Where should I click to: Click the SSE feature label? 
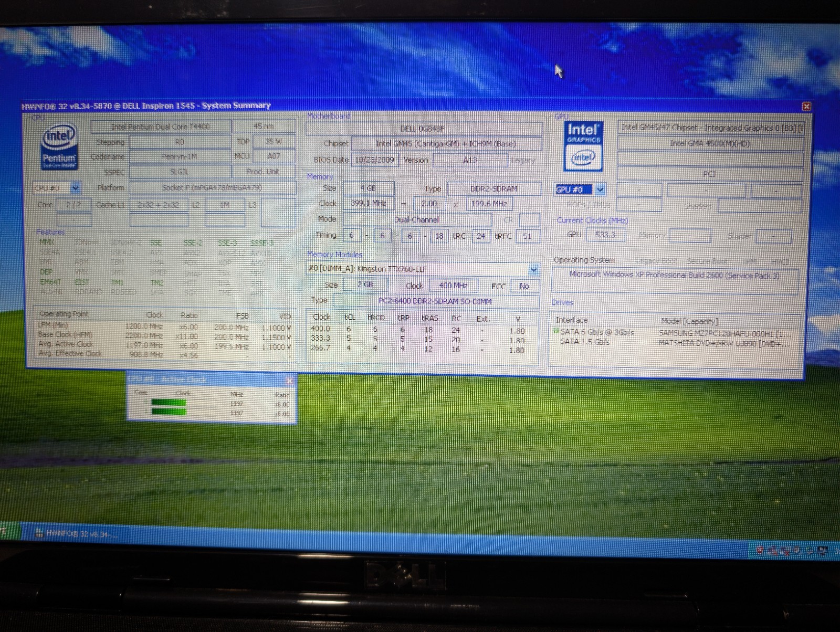(x=156, y=243)
